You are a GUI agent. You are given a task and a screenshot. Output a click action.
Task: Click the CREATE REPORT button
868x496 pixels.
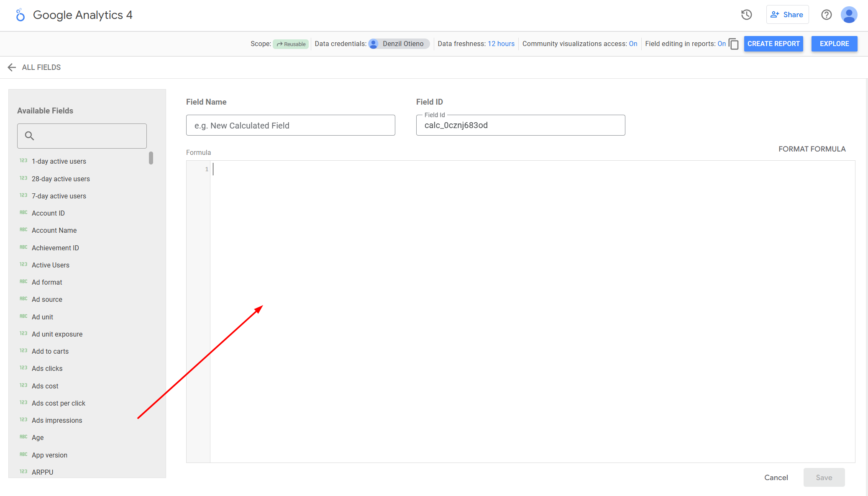tap(773, 44)
